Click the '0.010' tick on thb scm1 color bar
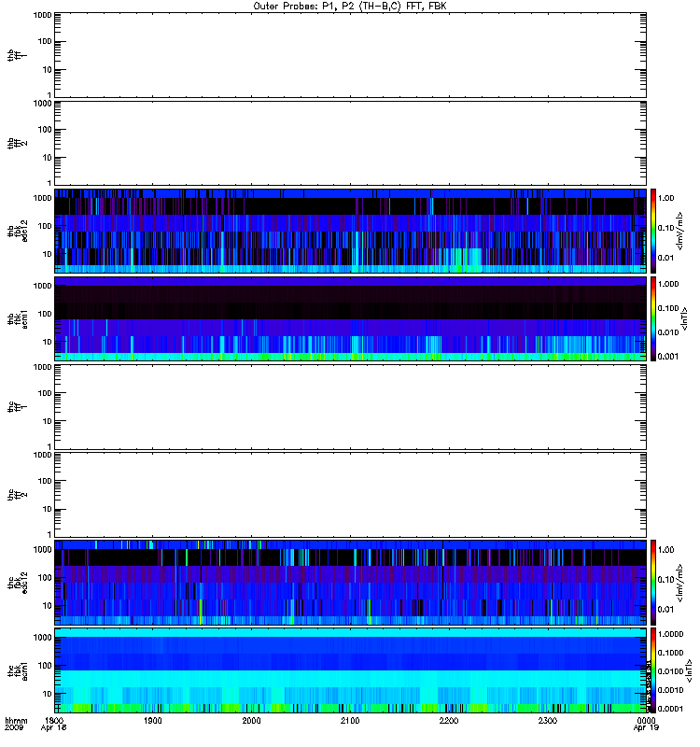 point(668,332)
